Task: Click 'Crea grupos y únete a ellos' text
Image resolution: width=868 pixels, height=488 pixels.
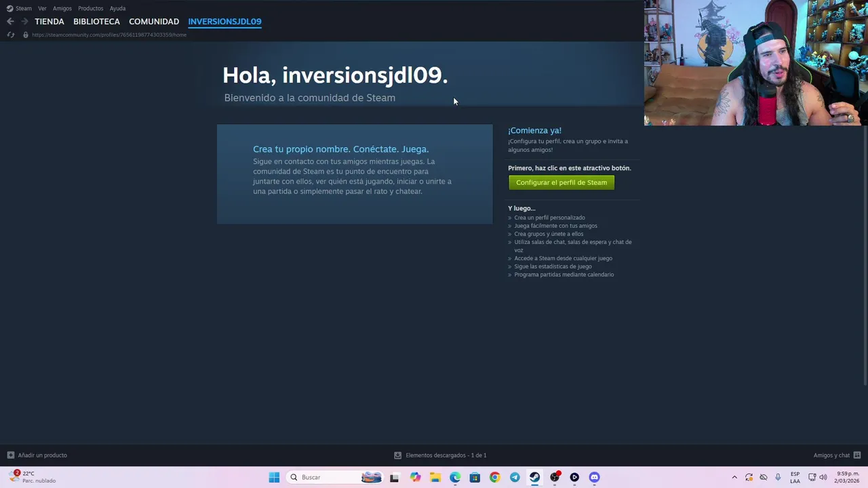Action: click(x=549, y=234)
